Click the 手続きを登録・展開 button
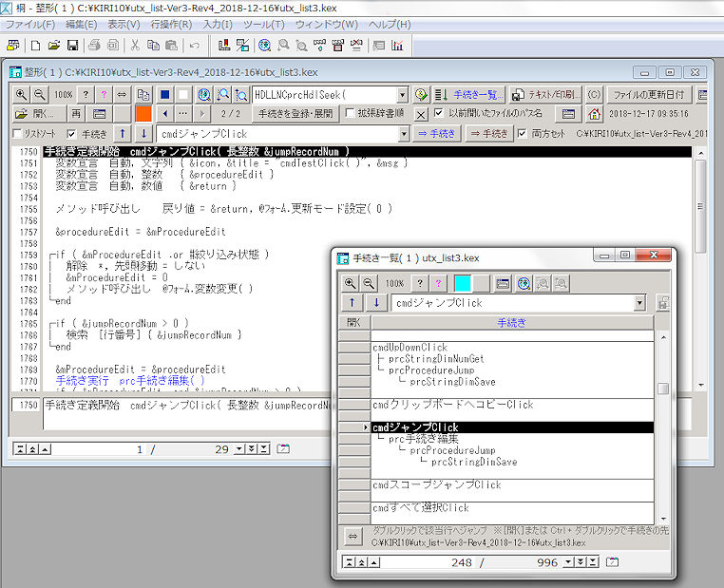Screen dimensions: 724x588 pos(295,114)
